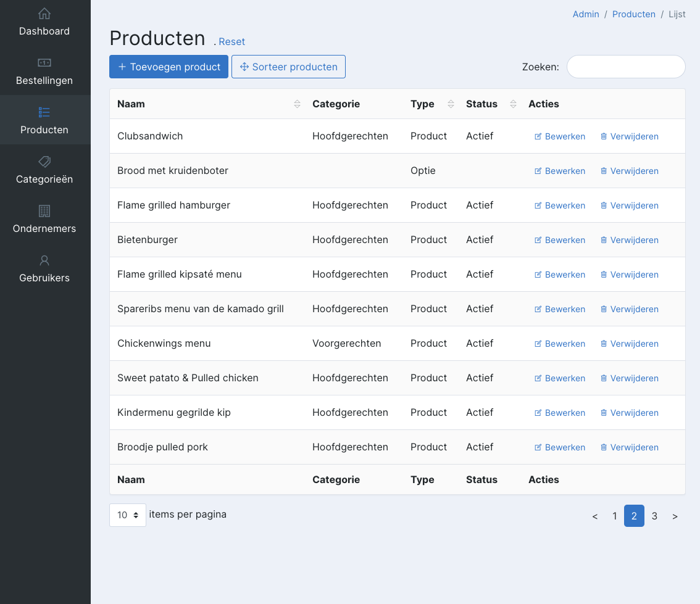The height and width of the screenshot is (604, 700).
Task: Sort the table by Naam column
Action: [297, 104]
